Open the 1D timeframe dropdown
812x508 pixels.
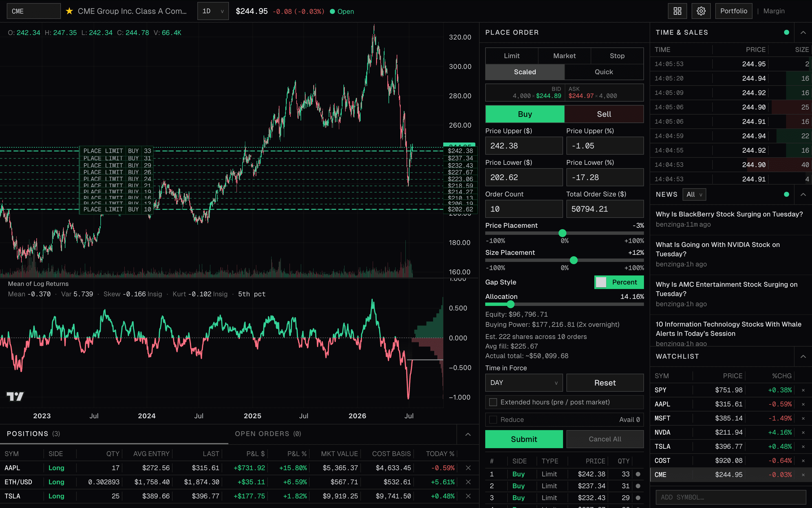[x=213, y=11]
